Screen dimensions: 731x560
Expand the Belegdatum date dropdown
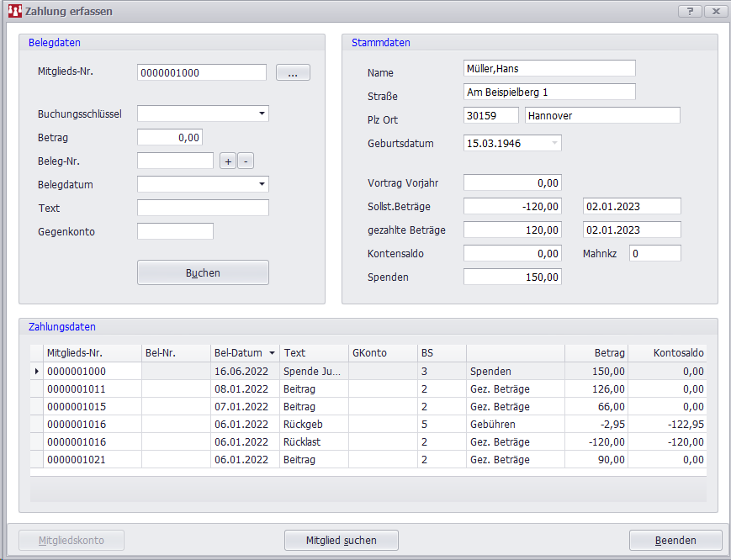pyautogui.click(x=262, y=184)
